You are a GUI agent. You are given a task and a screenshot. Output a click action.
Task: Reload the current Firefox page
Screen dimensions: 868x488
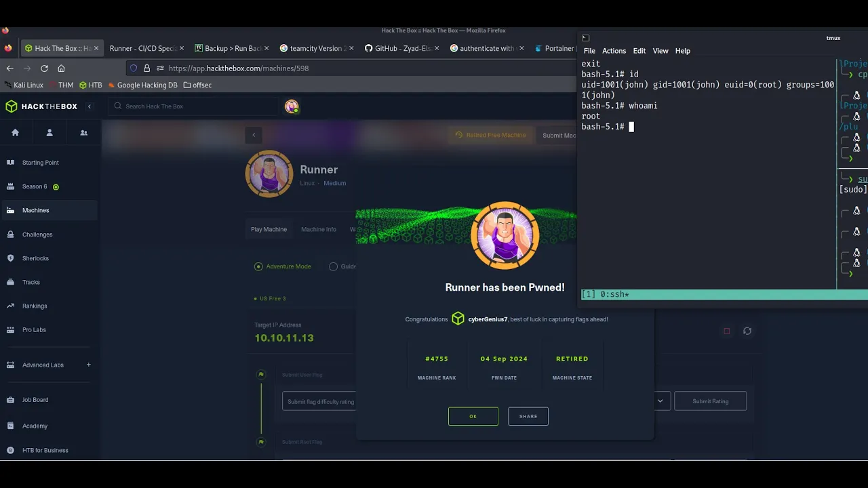[44, 68]
